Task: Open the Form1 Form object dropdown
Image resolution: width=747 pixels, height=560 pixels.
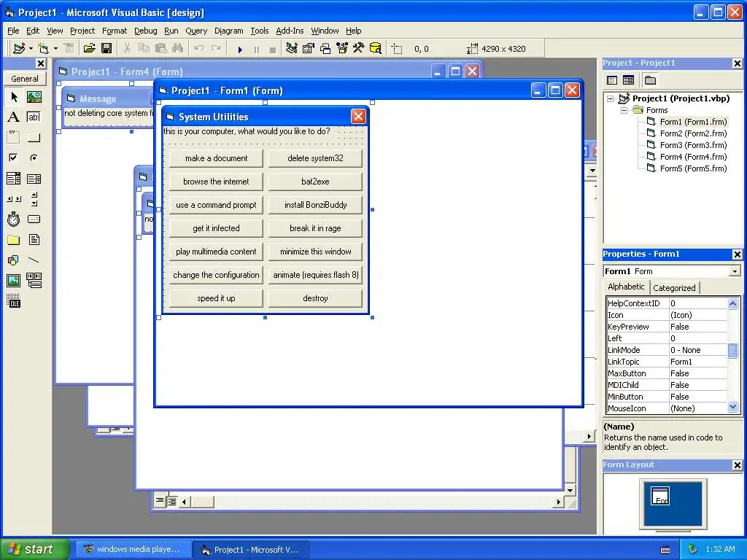Action: click(735, 271)
